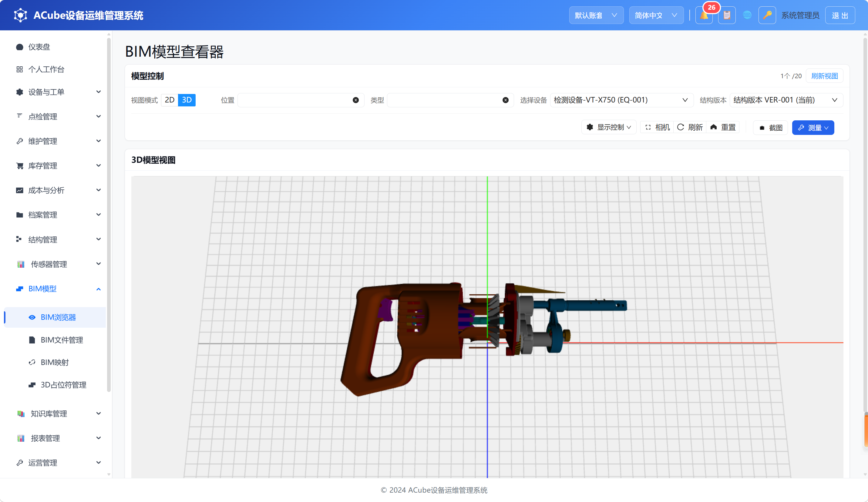The height and width of the screenshot is (502, 868).
Task: Open 3D占位符管理 submenu item
Action: tap(55, 385)
